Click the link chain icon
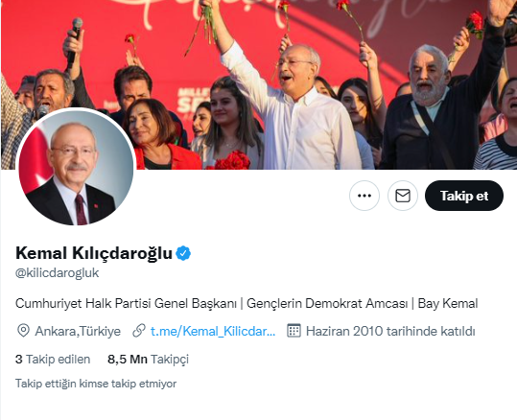The image size is (517, 420). 139,331
